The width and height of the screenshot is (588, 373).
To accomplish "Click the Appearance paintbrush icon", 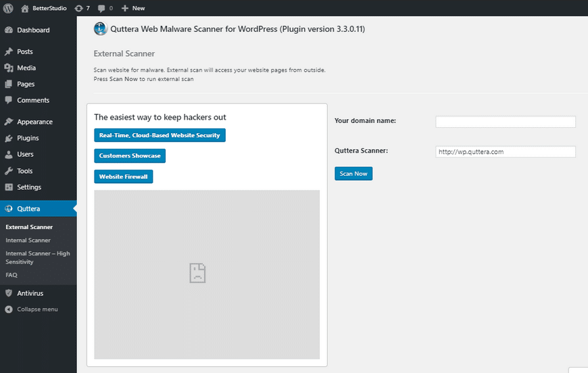I will (x=9, y=122).
